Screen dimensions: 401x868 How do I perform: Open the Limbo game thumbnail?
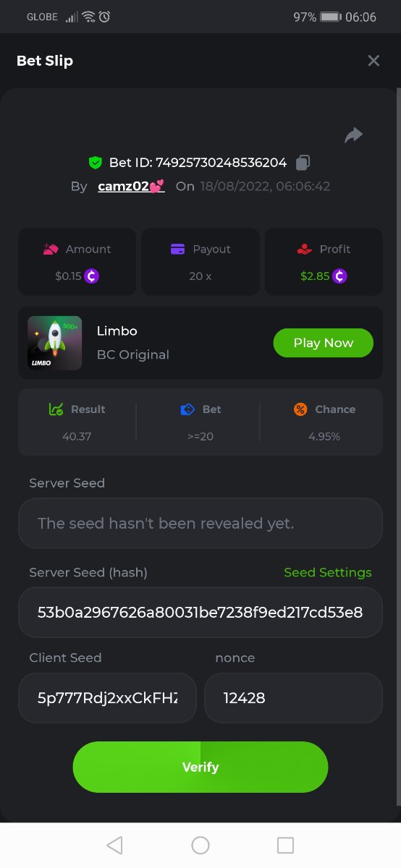[x=54, y=343]
